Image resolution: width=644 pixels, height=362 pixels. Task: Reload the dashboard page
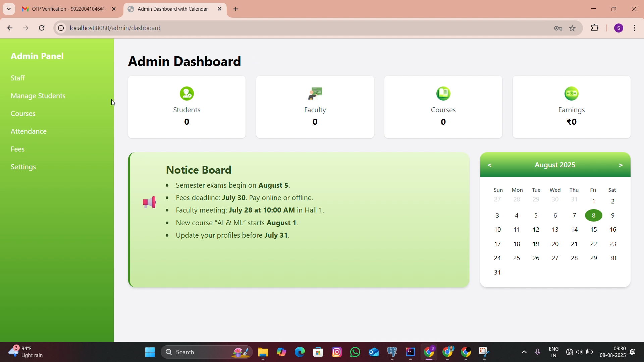(42, 28)
